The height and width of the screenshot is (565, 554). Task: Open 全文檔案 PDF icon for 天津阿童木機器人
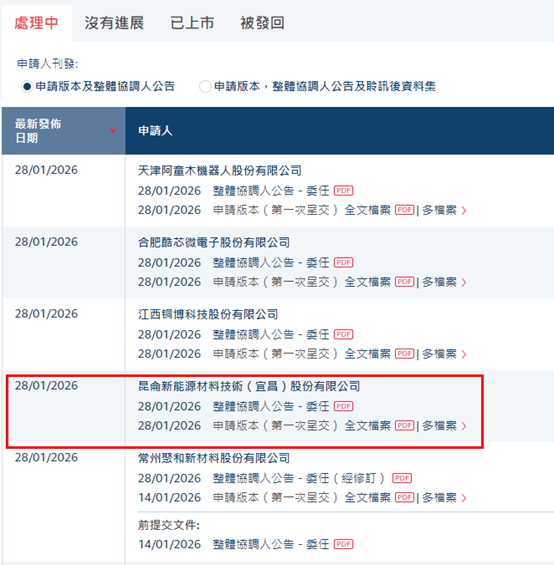point(404,210)
